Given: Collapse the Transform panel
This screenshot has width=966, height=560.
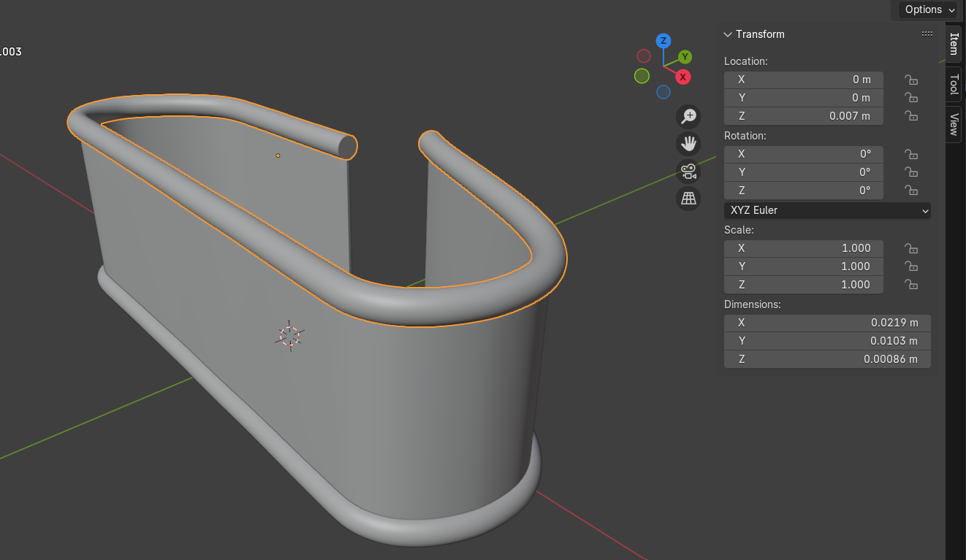Looking at the screenshot, I should click(728, 34).
